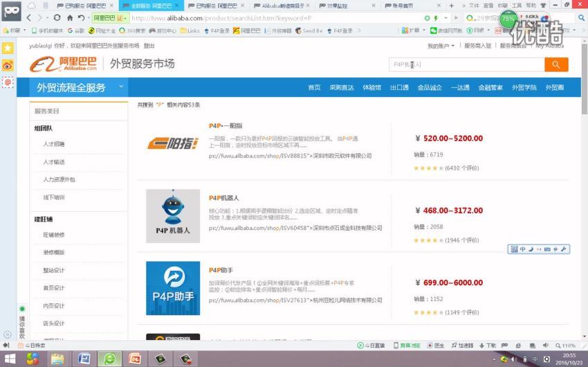This screenshot has width=588, height=367.
Task: Expand the 外贸流程全服务 dropdown menu
Action: pyautogui.click(x=122, y=87)
